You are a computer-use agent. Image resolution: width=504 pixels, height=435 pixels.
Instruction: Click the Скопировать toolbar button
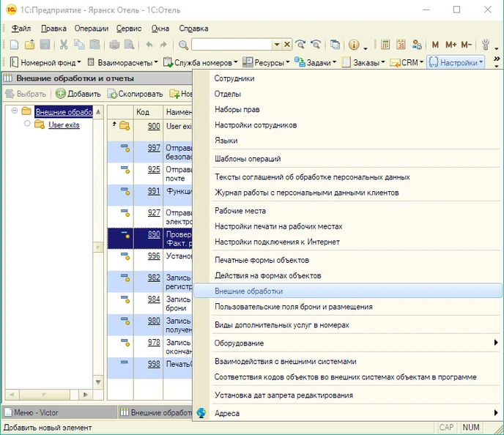point(135,94)
